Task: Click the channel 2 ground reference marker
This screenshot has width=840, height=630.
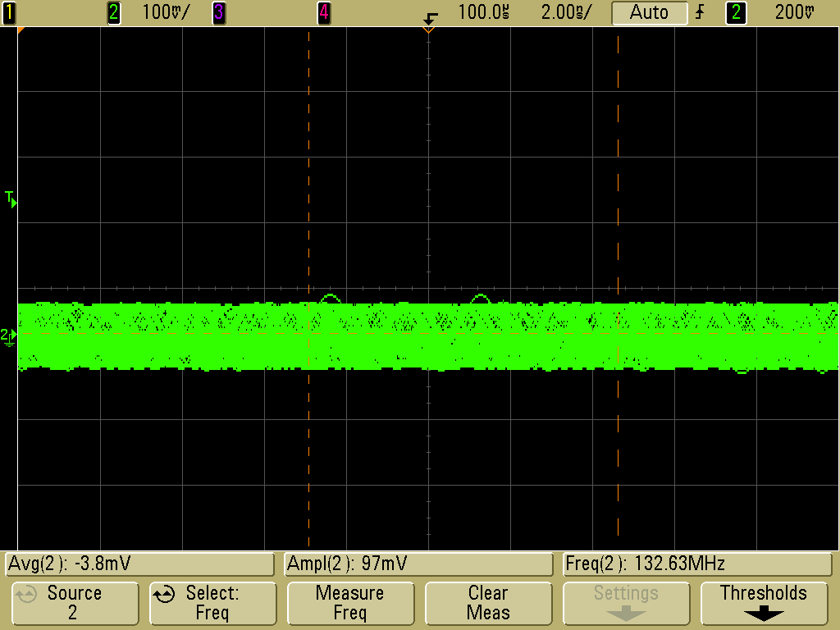Action: click(x=8, y=337)
